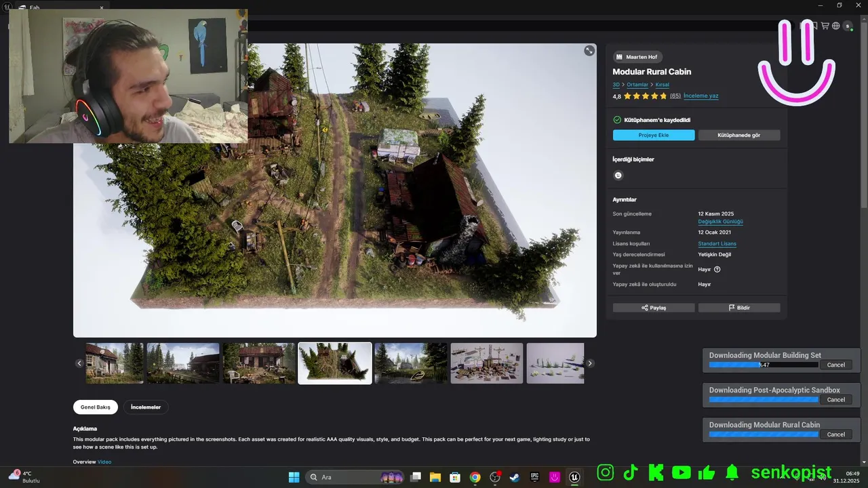Open the globe language selector

click(836, 26)
